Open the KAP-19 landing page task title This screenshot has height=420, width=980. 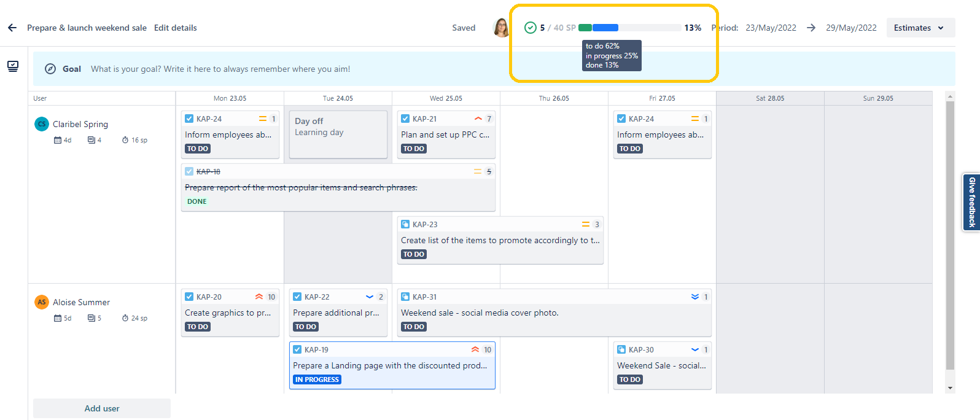click(390, 365)
